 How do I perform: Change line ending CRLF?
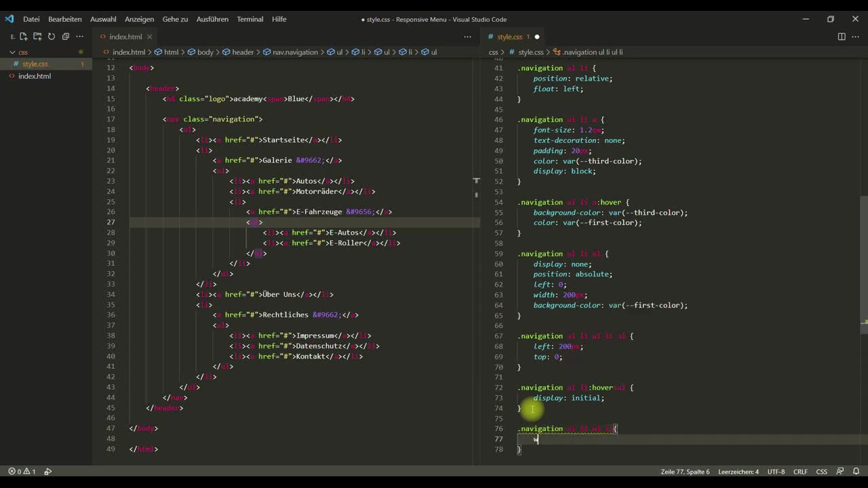pos(800,471)
